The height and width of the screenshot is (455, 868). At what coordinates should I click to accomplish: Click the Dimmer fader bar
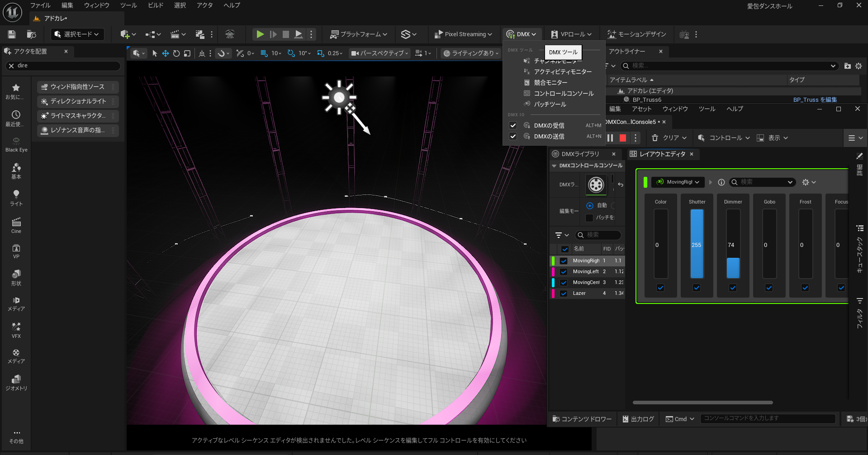pyautogui.click(x=733, y=244)
